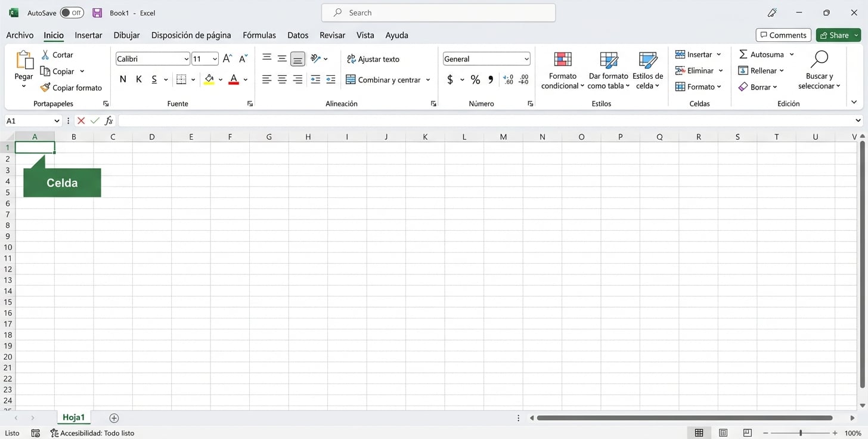Screen dimensions: 868x439
Task: Toggle italic (K) formatting
Action: [138, 79]
